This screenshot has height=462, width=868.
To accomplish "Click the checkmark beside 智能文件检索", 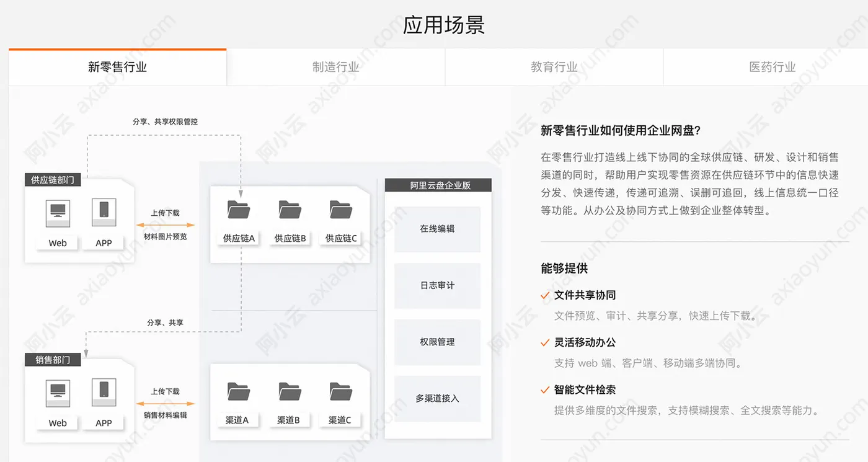I will click(546, 391).
